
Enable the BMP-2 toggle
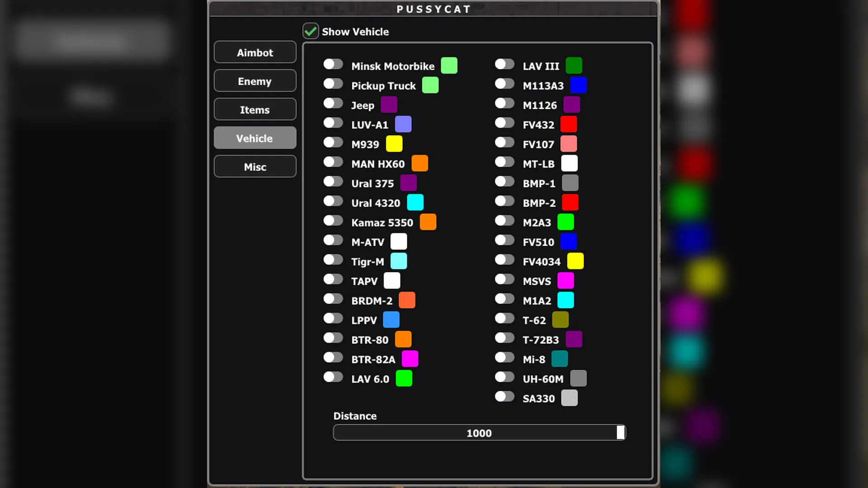point(505,201)
